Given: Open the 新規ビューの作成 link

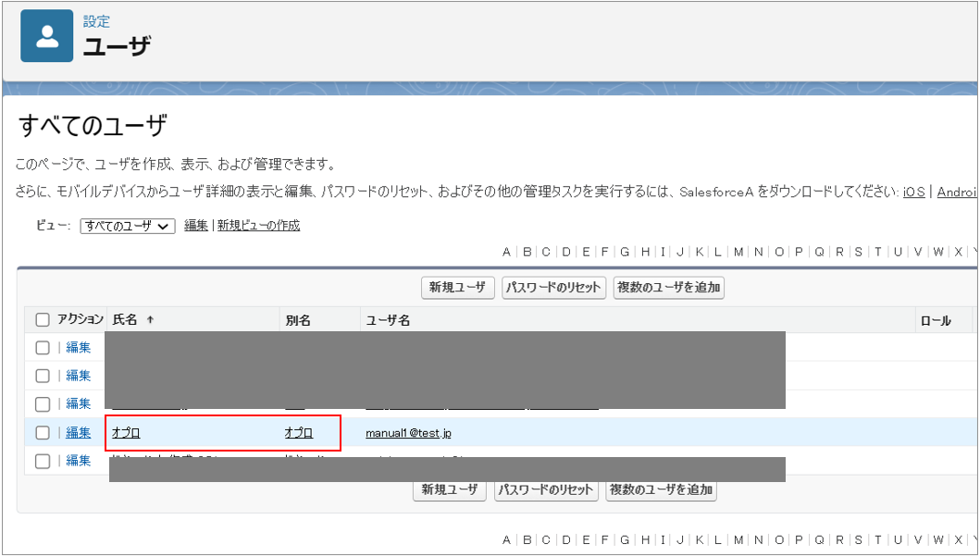Looking at the screenshot, I should click(x=258, y=225).
